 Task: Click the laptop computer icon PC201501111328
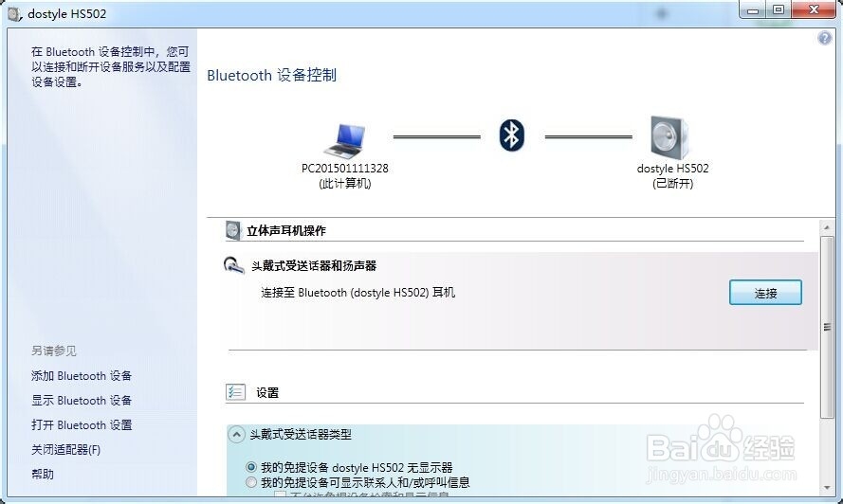[344, 139]
